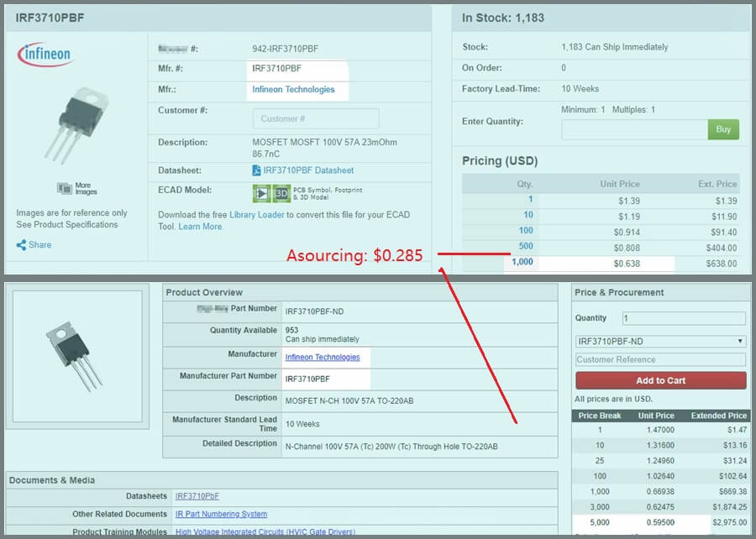Image resolution: width=756 pixels, height=539 pixels.
Task: Open the top TO-220 product image
Action: pos(77,124)
